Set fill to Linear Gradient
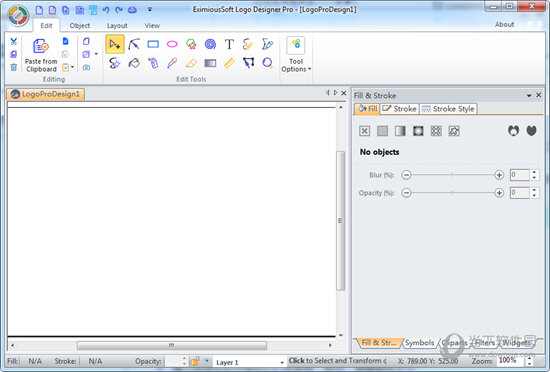This screenshot has height=372, width=550. pos(400,131)
